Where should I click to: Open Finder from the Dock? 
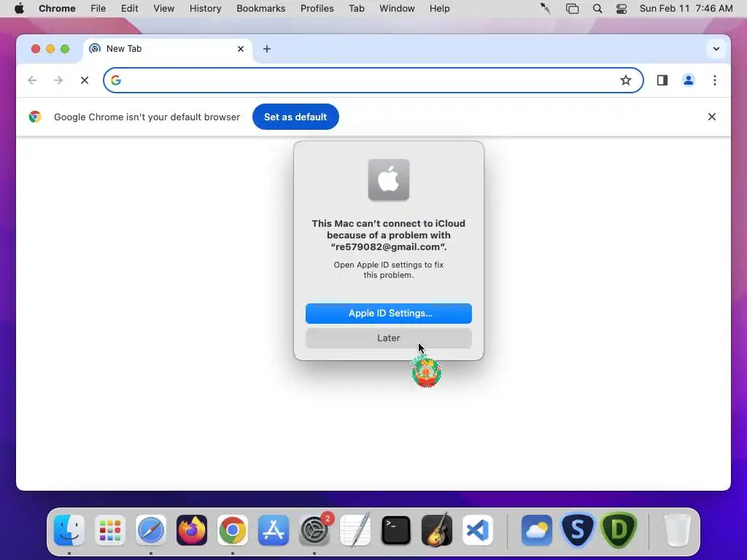pyautogui.click(x=69, y=530)
